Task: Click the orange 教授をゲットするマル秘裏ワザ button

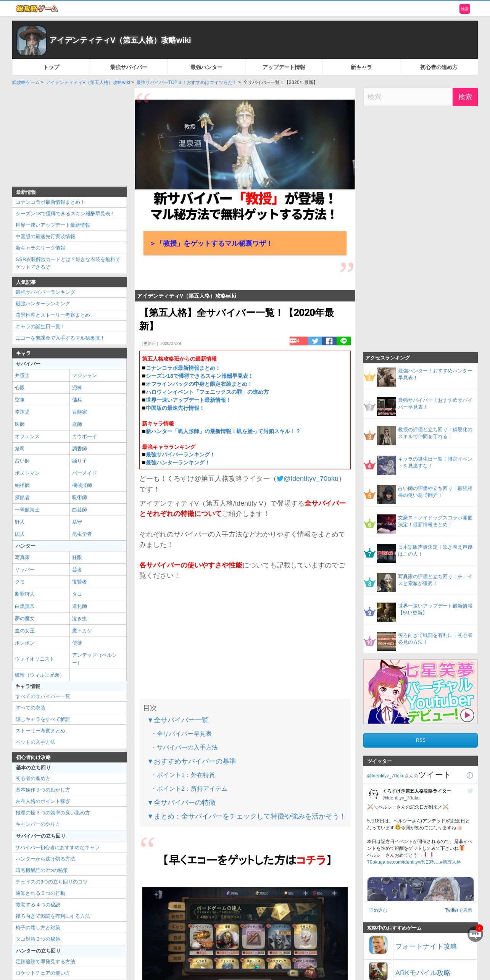Action: pyautogui.click(x=245, y=243)
